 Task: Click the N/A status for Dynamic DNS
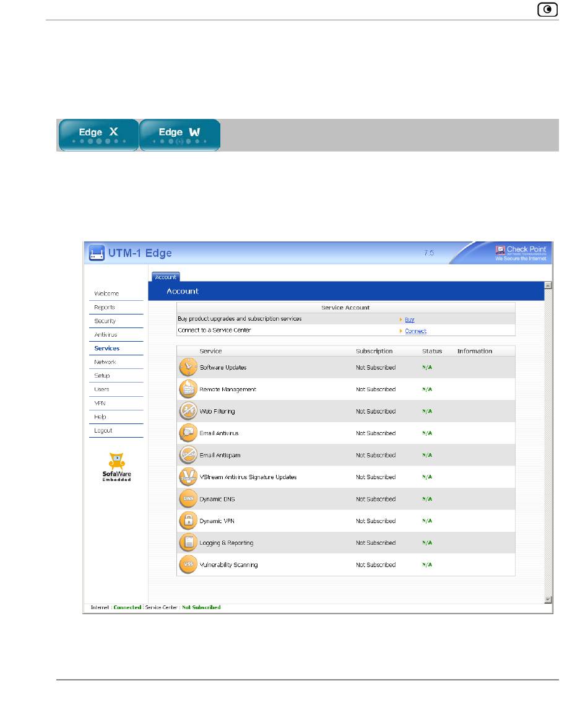(x=427, y=499)
